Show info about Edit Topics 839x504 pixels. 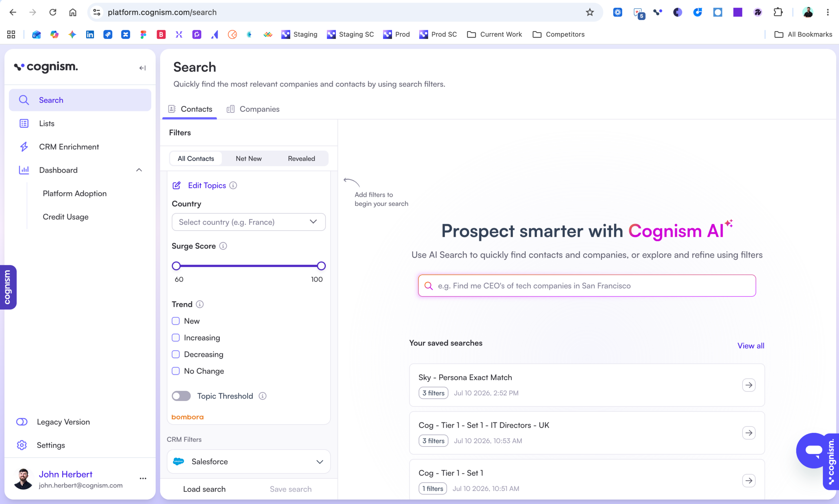233,185
